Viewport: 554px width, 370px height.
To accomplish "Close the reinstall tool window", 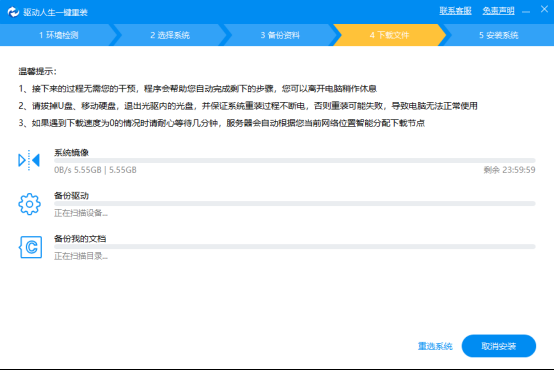I will (544, 9).
